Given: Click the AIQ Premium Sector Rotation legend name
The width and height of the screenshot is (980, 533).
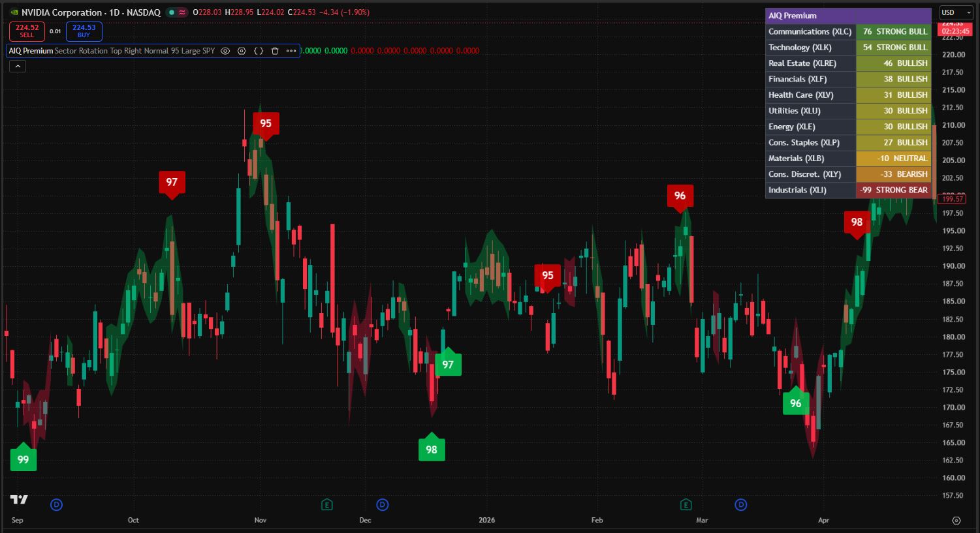Looking at the screenshot, I should coord(112,51).
